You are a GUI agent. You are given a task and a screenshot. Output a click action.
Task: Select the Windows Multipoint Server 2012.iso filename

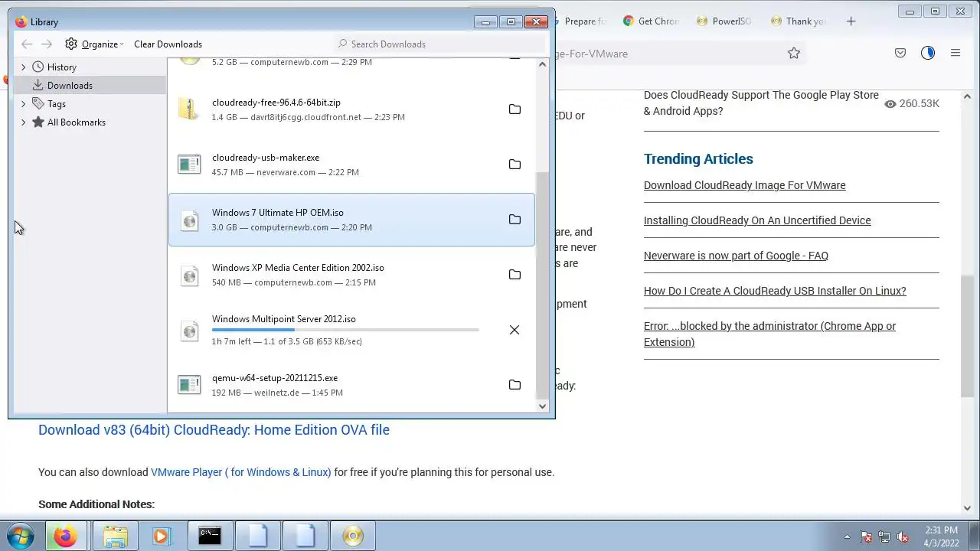click(283, 319)
